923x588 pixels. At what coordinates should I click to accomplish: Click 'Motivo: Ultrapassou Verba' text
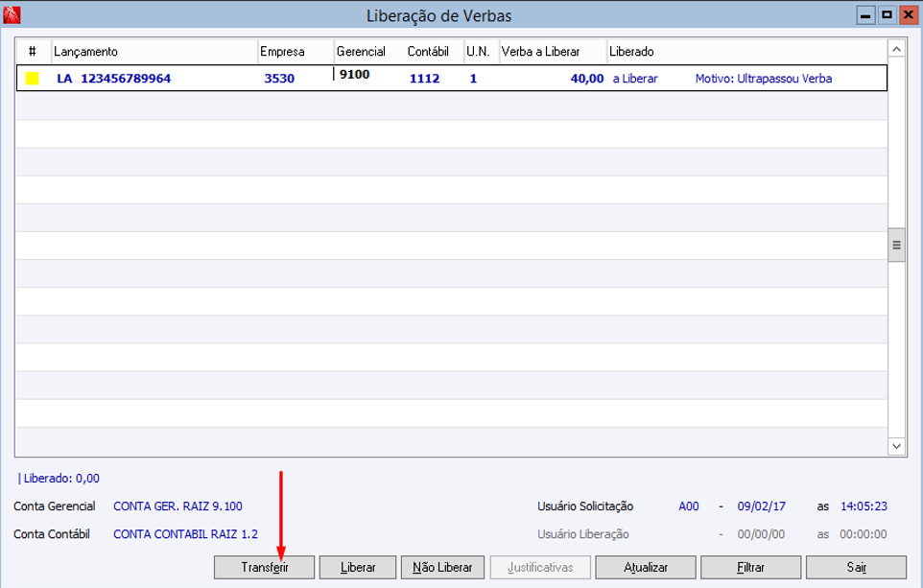point(764,79)
